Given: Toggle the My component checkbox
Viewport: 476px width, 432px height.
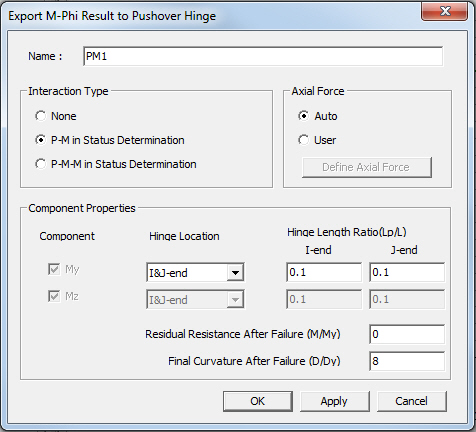Looking at the screenshot, I should 54,269.
